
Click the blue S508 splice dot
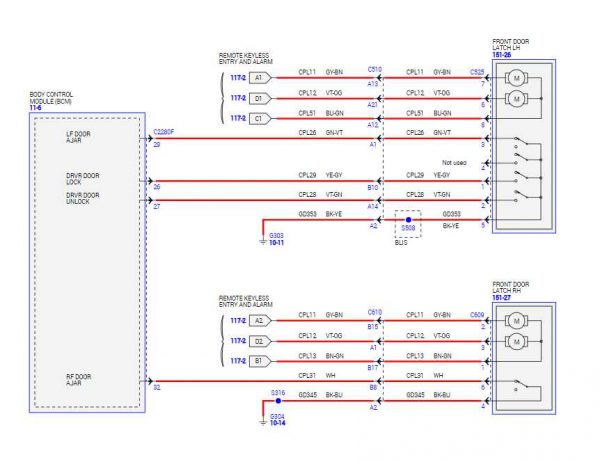(x=408, y=220)
